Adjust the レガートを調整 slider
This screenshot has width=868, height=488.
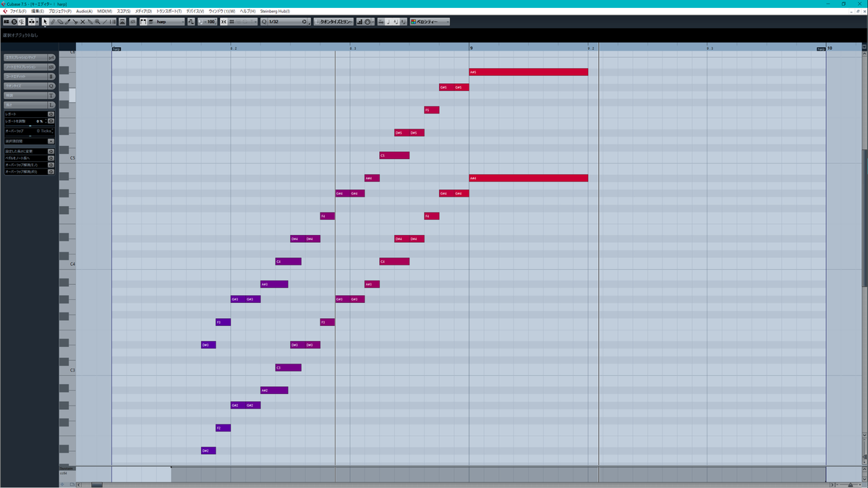click(x=30, y=125)
